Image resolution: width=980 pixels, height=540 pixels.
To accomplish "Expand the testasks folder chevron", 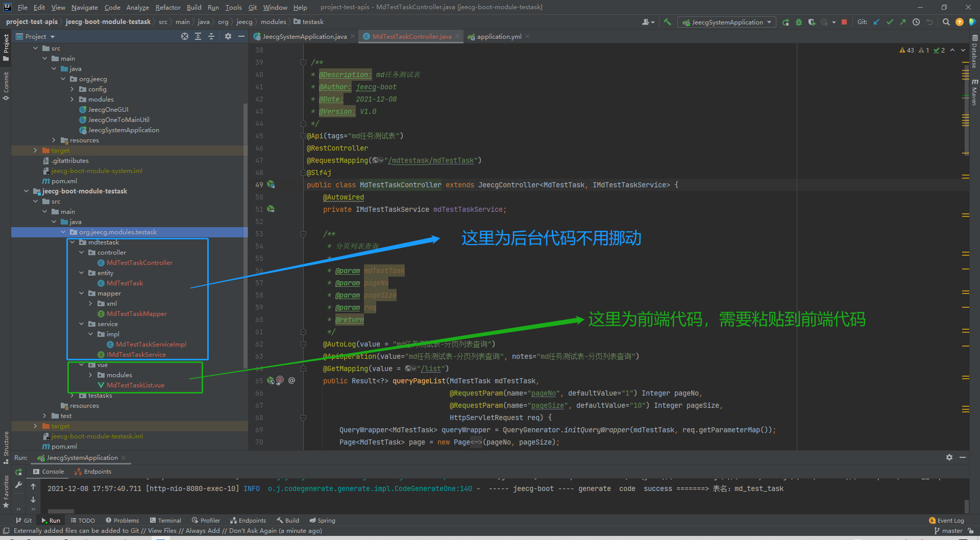I will [72, 396].
